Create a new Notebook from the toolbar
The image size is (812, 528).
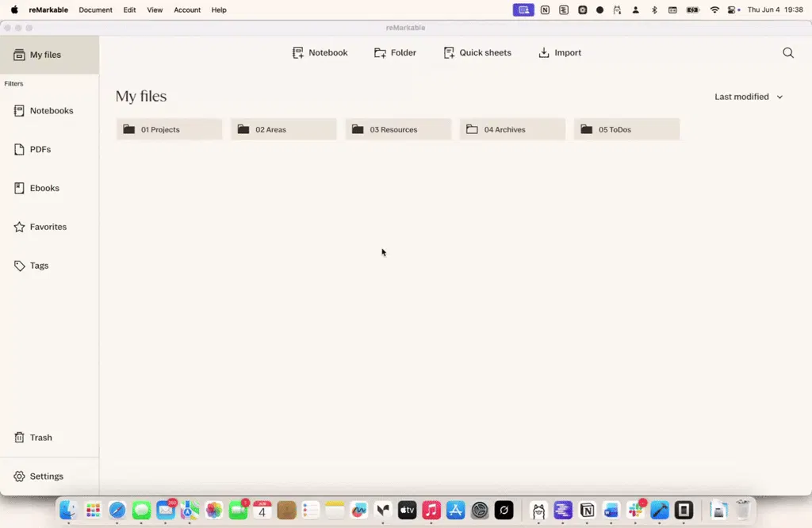[320, 53]
